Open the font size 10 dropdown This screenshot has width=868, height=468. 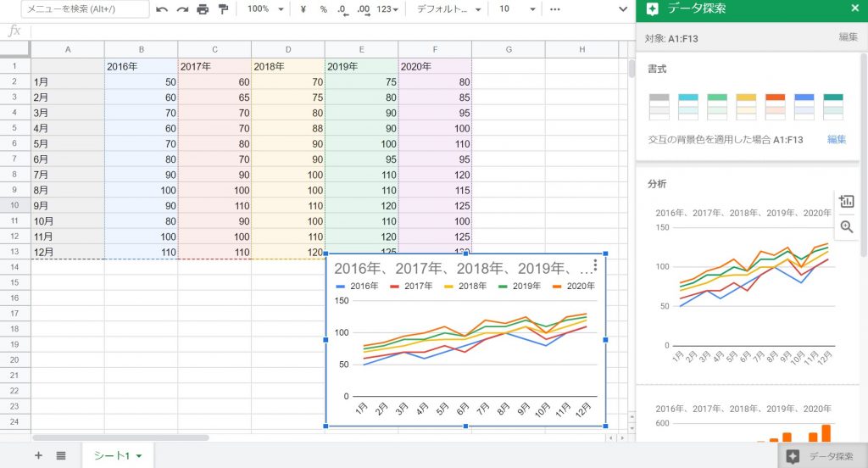517,9
